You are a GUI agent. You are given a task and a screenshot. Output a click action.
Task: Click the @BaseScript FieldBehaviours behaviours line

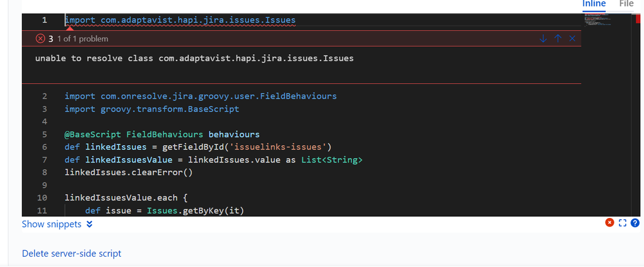162,135
